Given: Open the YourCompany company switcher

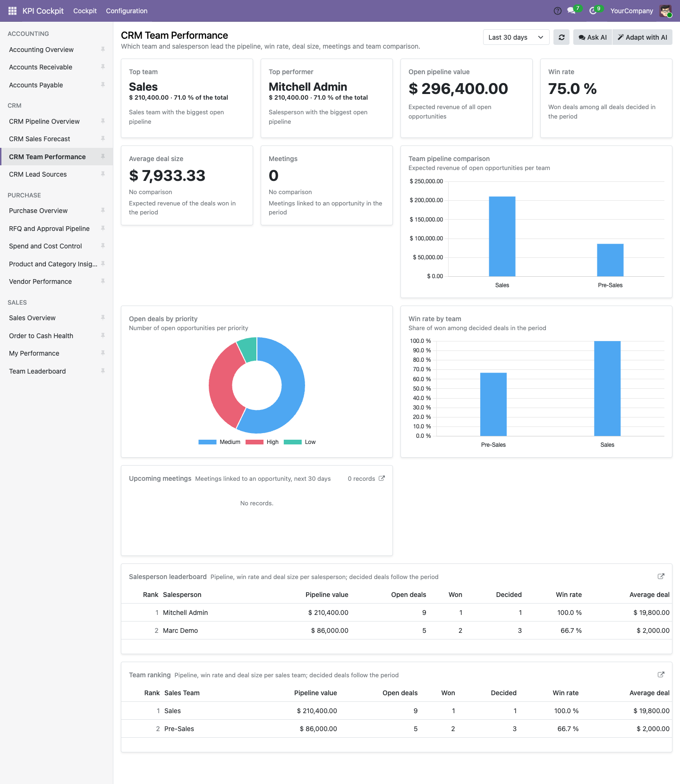Looking at the screenshot, I should tap(632, 11).
